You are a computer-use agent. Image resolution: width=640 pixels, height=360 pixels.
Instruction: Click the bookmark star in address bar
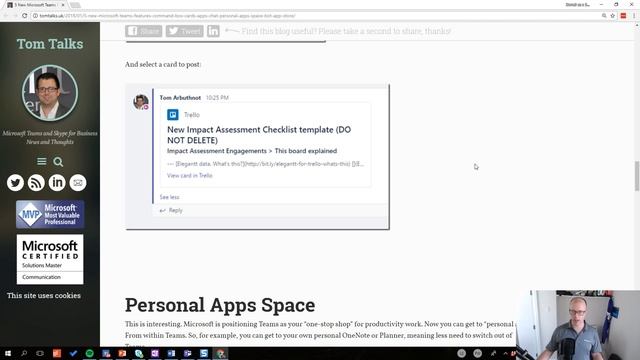click(613, 16)
